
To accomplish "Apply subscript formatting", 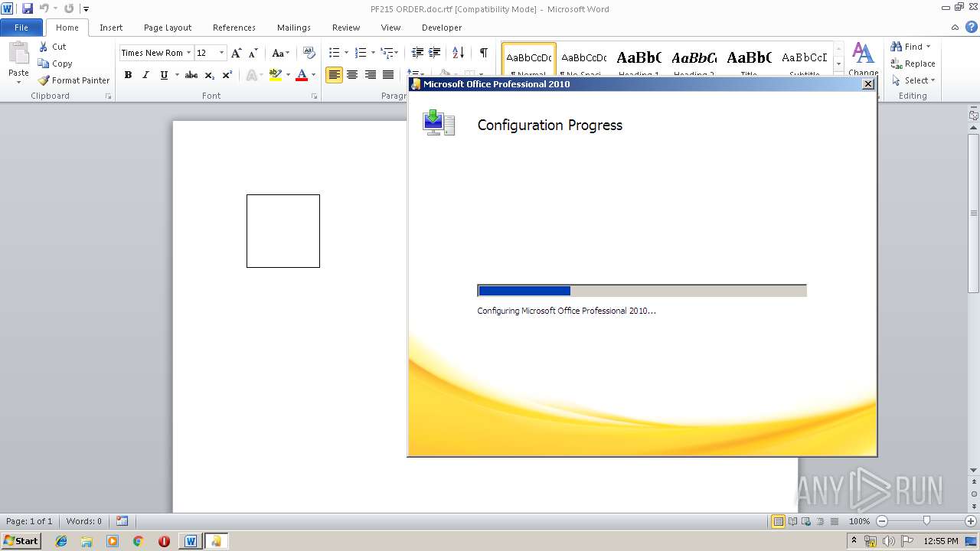I will (x=210, y=75).
